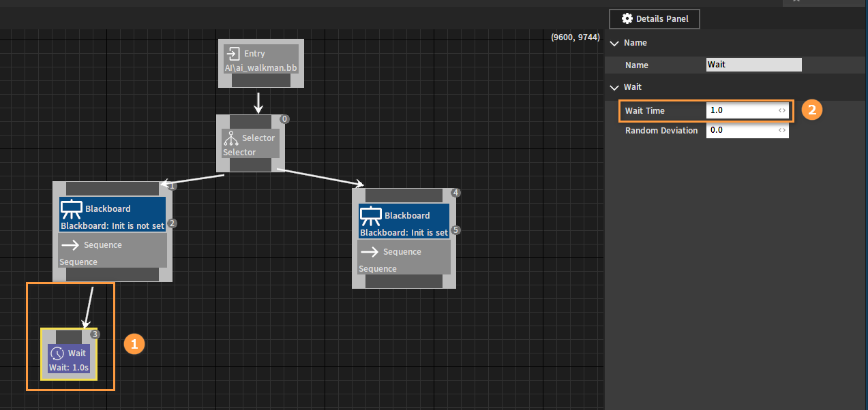Click the Wait node clock icon
Viewport: 868px width, 410px height.
coord(58,353)
